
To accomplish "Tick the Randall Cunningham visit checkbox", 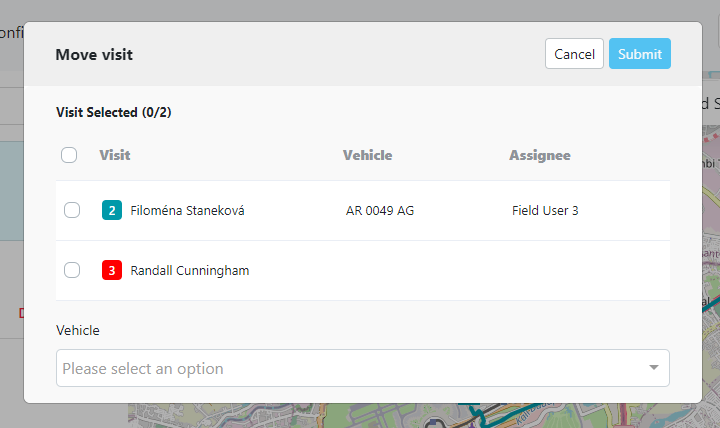I will pos(72,270).
